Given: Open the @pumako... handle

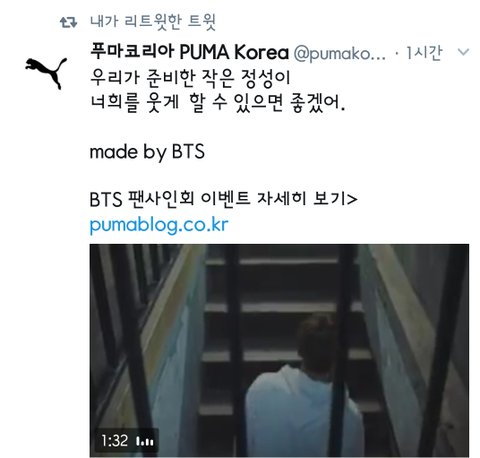Looking at the screenshot, I should pos(339,53).
